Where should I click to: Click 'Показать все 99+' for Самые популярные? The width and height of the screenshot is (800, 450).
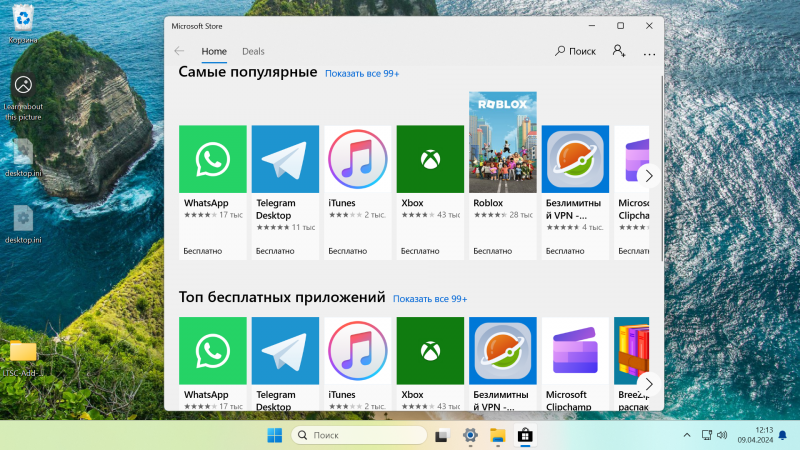point(362,73)
